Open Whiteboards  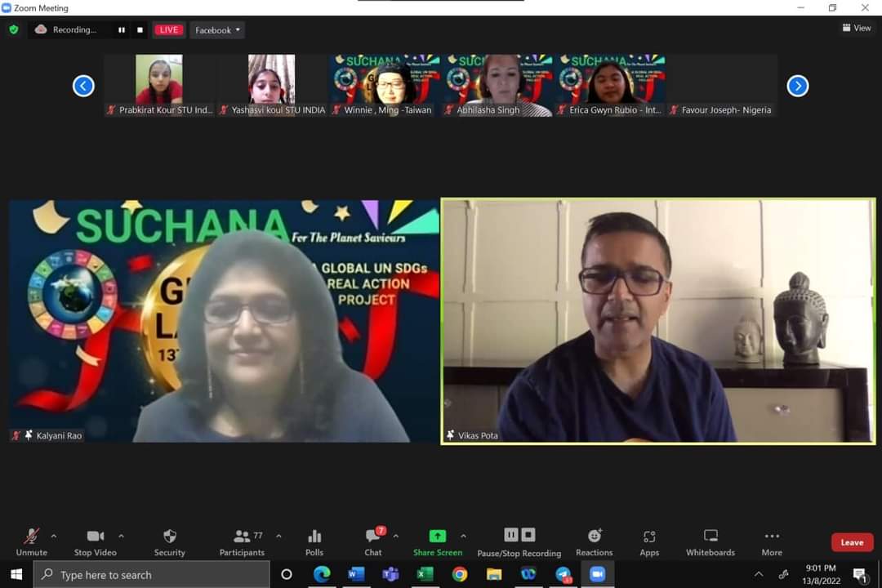pos(710,542)
